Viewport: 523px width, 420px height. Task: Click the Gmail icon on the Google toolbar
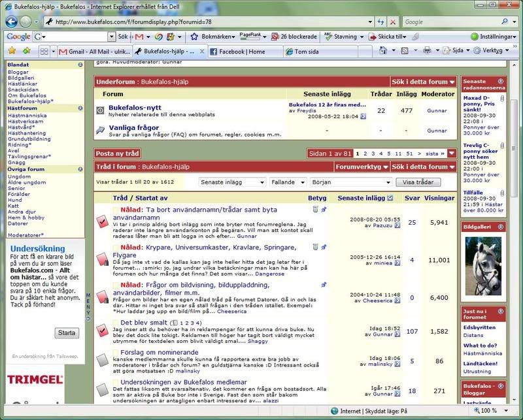pos(139,37)
